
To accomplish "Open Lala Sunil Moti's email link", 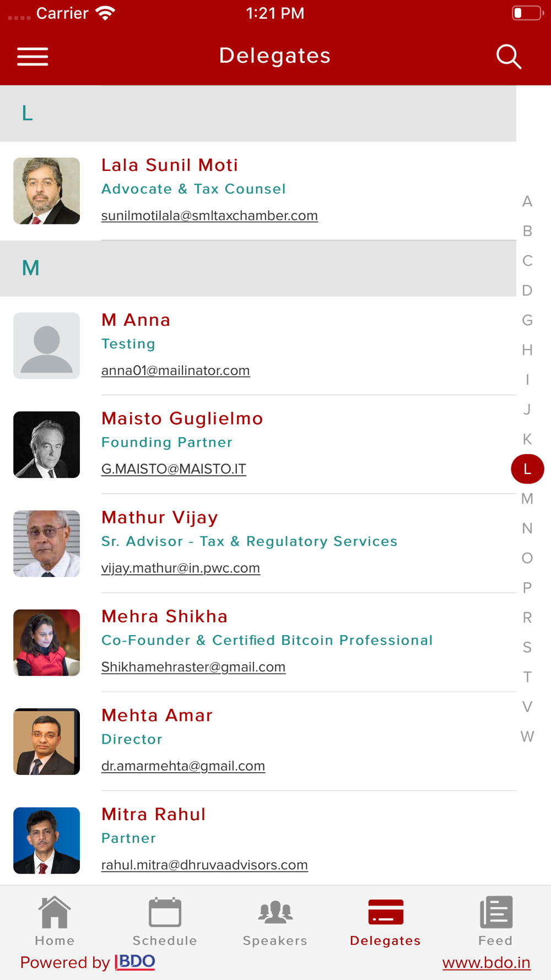I will (x=209, y=216).
